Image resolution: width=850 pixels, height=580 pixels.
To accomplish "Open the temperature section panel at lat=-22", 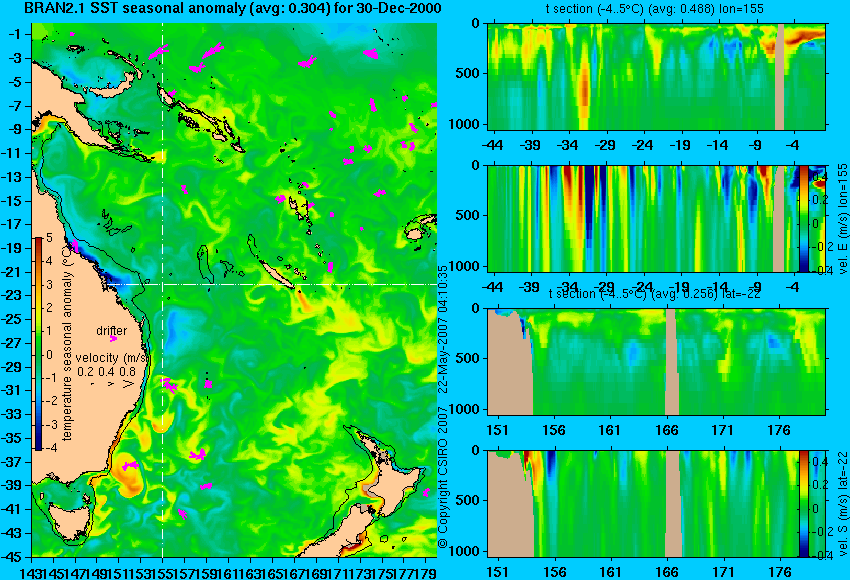I will (x=656, y=362).
